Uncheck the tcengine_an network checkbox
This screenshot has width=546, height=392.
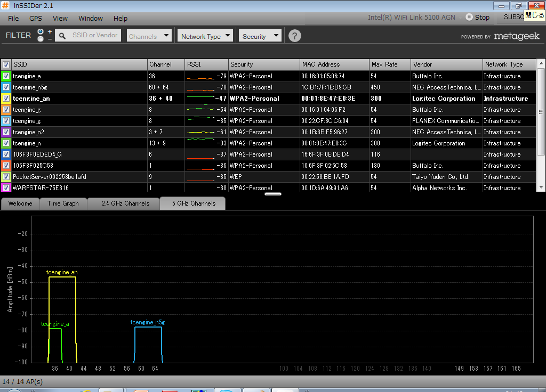pos(6,99)
